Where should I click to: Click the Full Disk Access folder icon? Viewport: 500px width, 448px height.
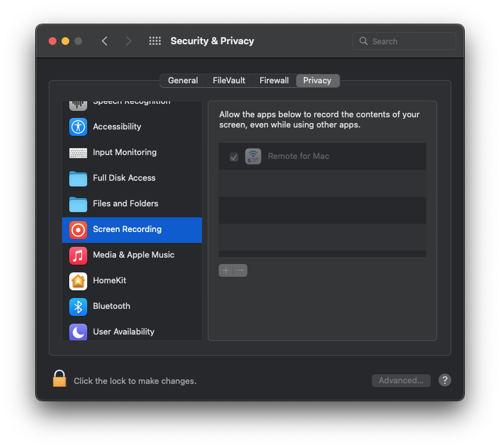click(78, 178)
